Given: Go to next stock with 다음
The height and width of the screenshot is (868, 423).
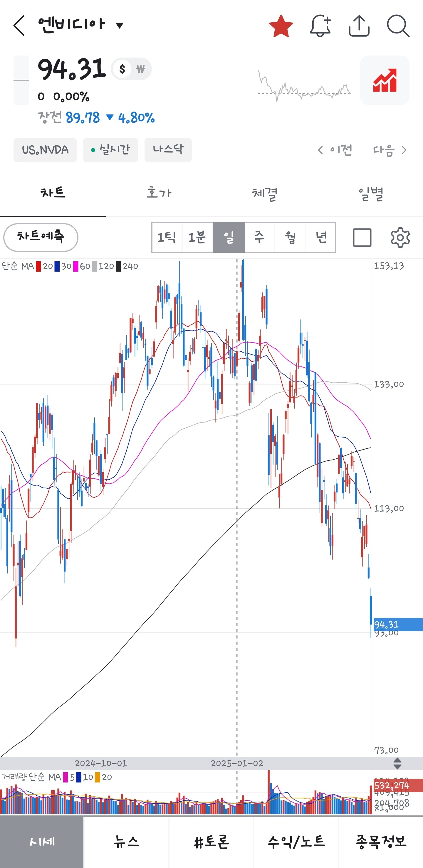Looking at the screenshot, I should point(390,150).
